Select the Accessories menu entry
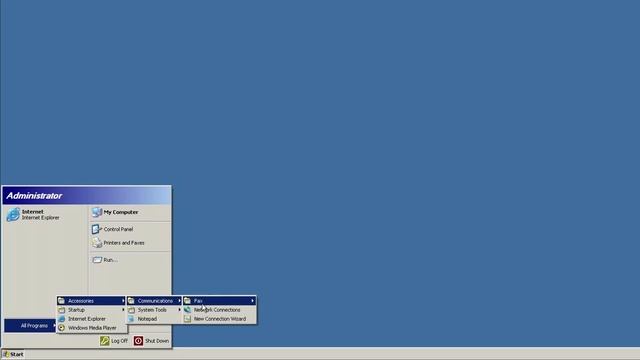The height and width of the screenshot is (360, 640). (x=91, y=301)
